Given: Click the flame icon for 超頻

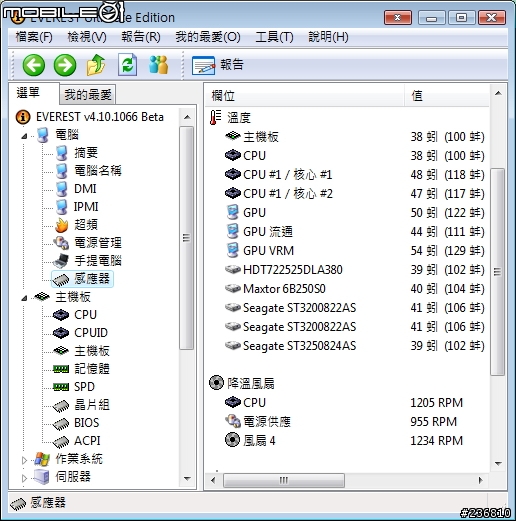Looking at the screenshot, I should tap(61, 225).
